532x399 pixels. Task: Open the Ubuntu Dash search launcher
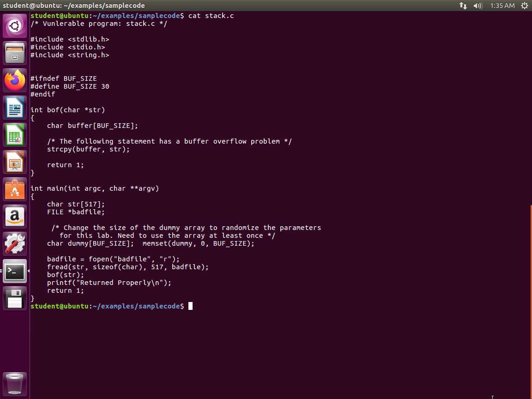[x=15, y=26]
